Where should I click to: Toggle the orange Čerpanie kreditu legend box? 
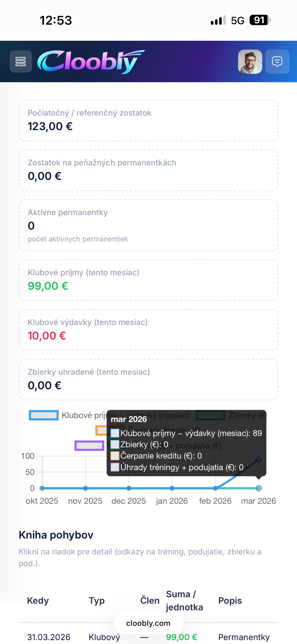click(102, 430)
